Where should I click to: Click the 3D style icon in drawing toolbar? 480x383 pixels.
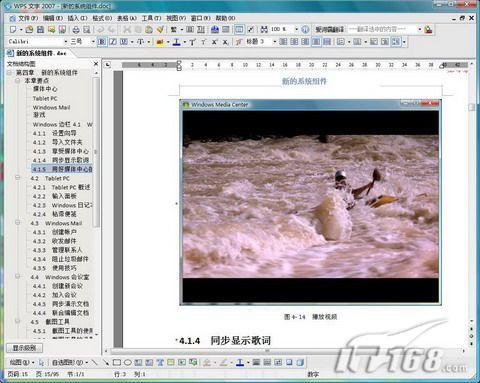click(300, 362)
